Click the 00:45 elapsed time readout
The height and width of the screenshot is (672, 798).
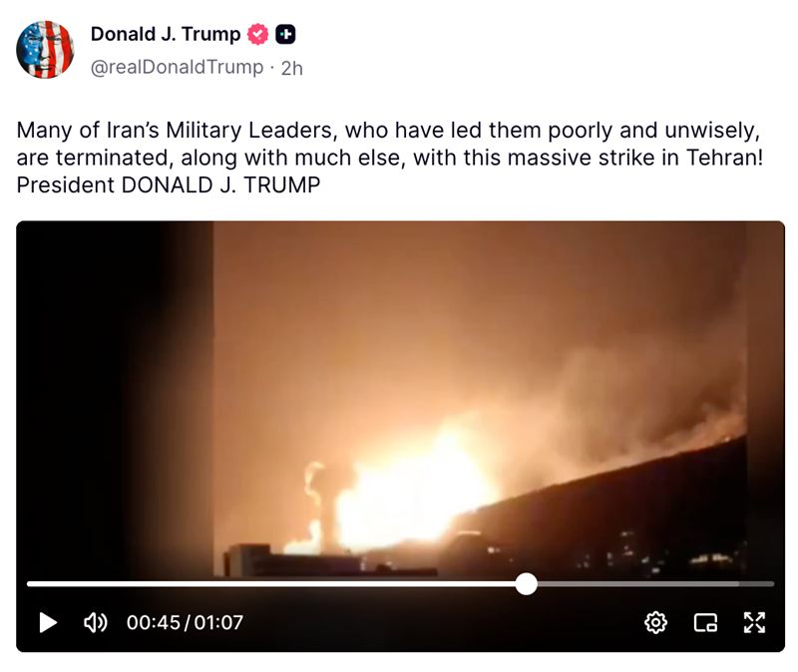pyautogui.click(x=154, y=622)
